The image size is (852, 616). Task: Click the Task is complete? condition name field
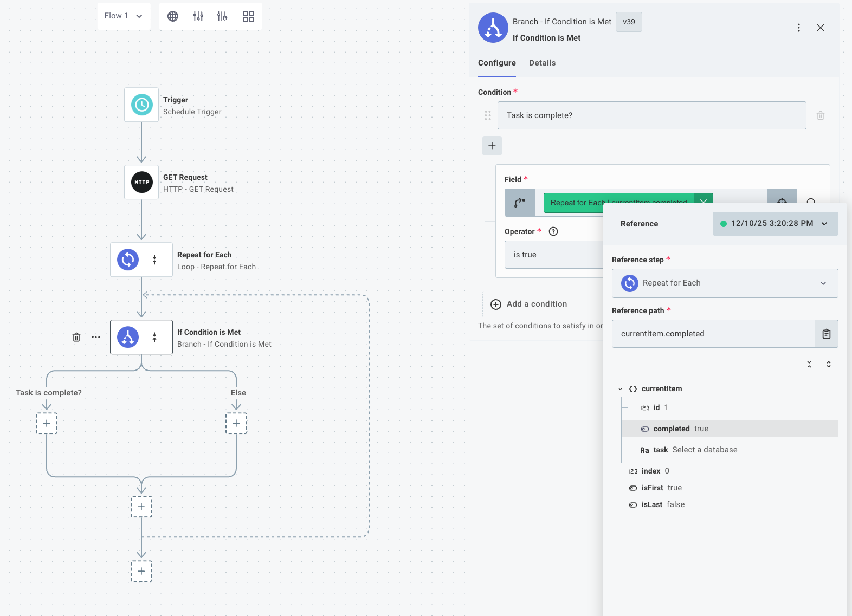(x=651, y=115)
